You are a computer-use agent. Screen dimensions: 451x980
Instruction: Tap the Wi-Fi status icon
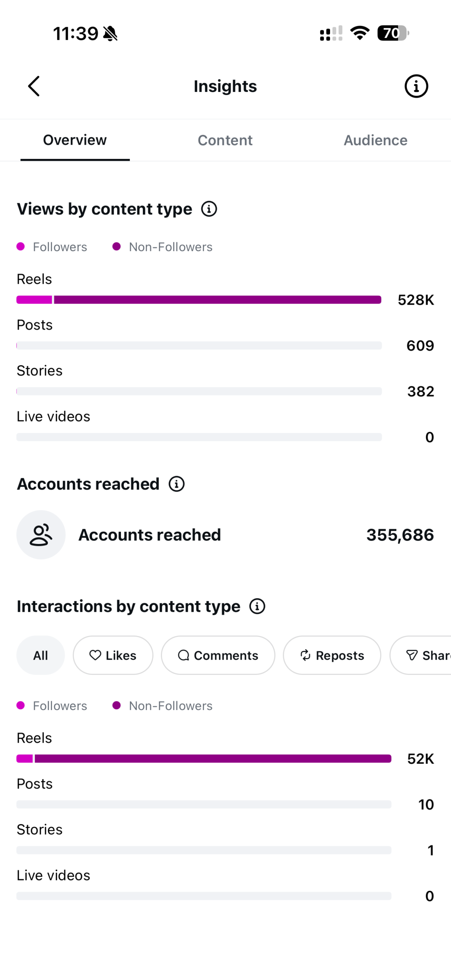[360, 33]
